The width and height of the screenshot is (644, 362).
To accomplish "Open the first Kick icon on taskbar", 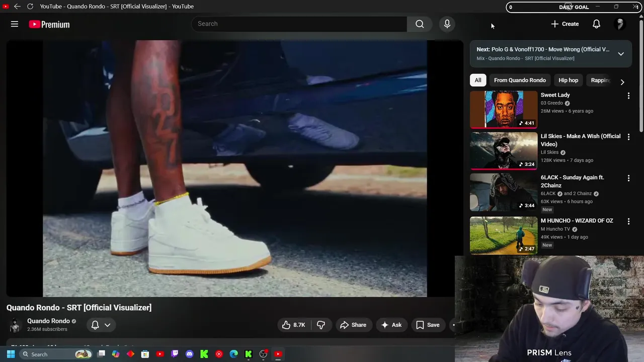I will (x=204, y=354).
